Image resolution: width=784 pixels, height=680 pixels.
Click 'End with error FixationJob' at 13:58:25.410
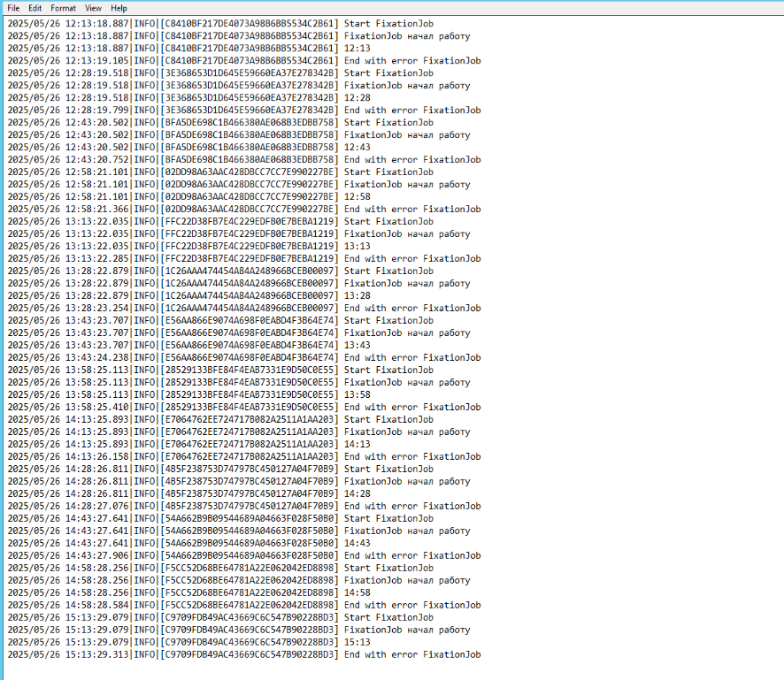[x=412, y=407]
